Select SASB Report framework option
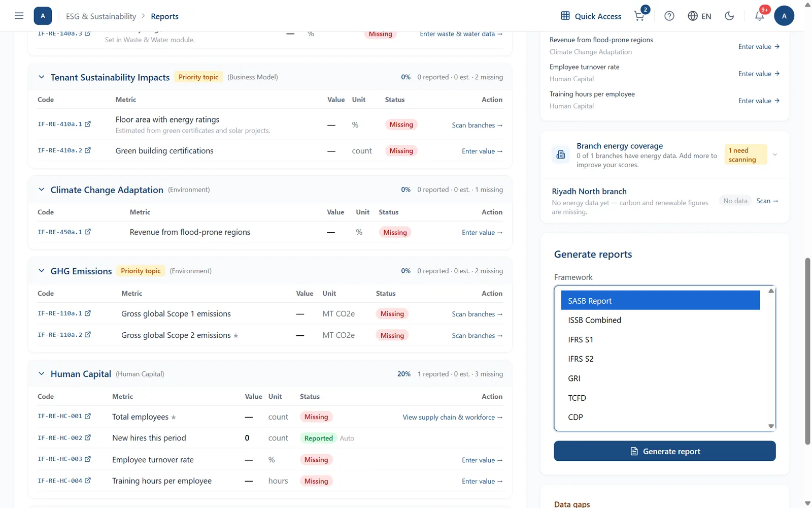812x508 pixels. click(x=660, y=301)
